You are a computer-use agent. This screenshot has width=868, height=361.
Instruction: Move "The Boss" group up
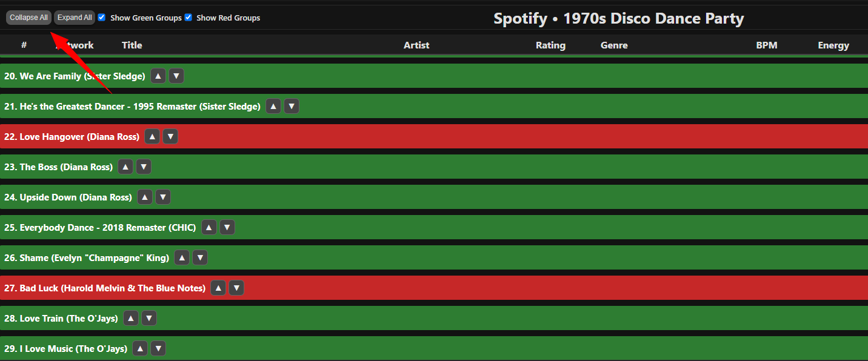pyautogui.click(x=125, y=166)
